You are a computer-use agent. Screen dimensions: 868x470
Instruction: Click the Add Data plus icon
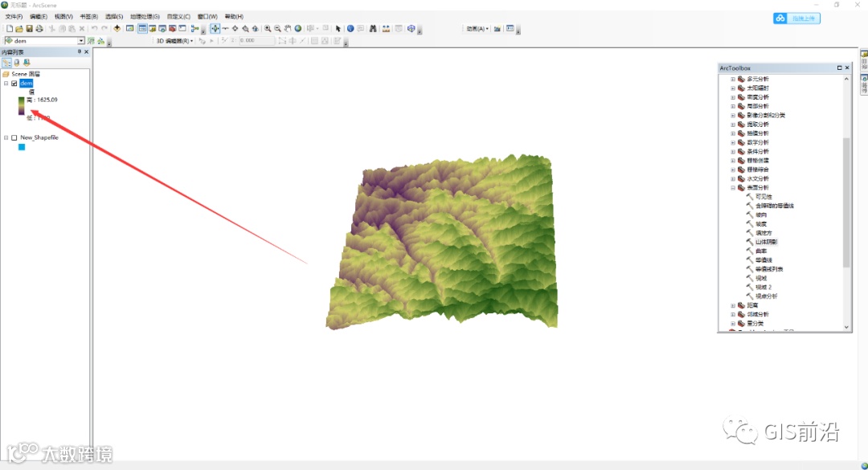117,28
